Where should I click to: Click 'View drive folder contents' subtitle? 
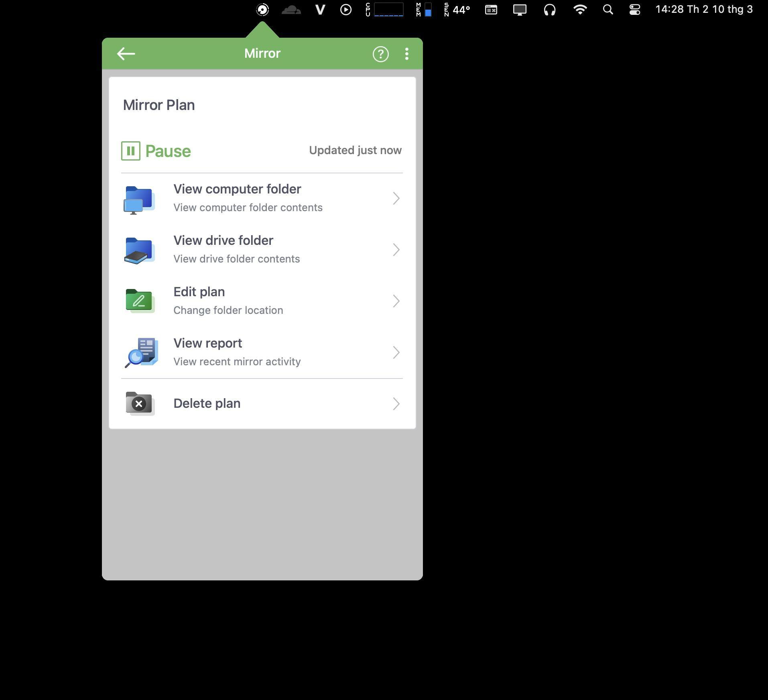237,259
